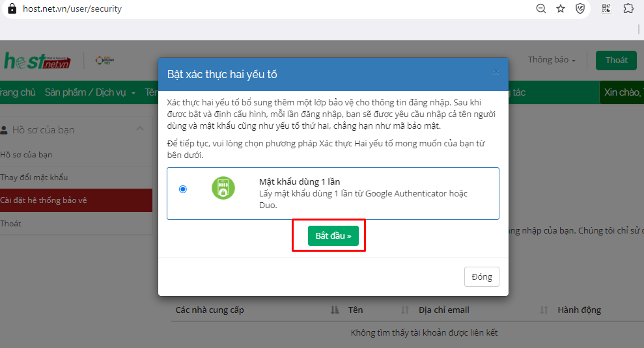This screenshot has width=644, height=348.
Task: Close the two-factor dialog with the X icon
Action: [x=496, y=72]
